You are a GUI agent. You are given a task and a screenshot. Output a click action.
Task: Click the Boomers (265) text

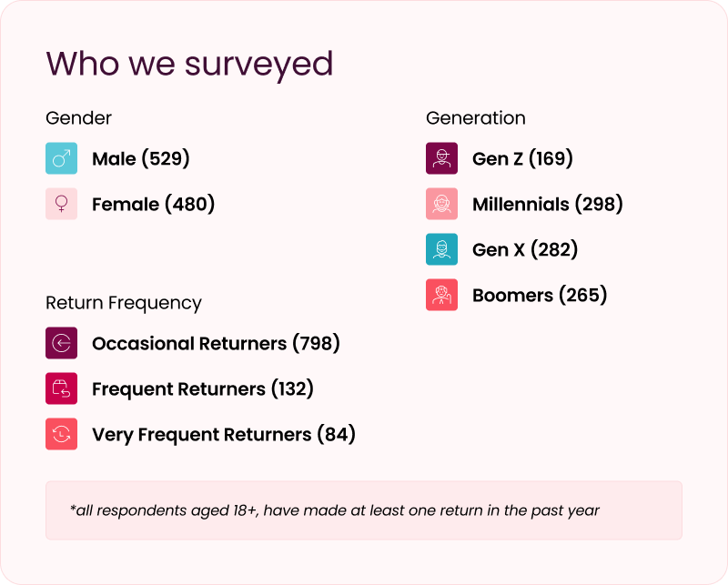point(539,296)
